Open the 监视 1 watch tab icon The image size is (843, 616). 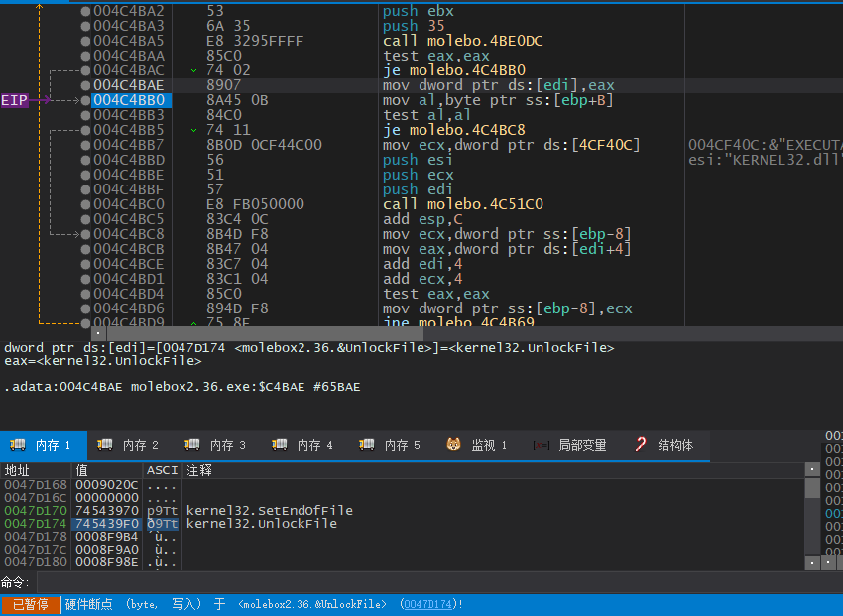coord(453,445)
